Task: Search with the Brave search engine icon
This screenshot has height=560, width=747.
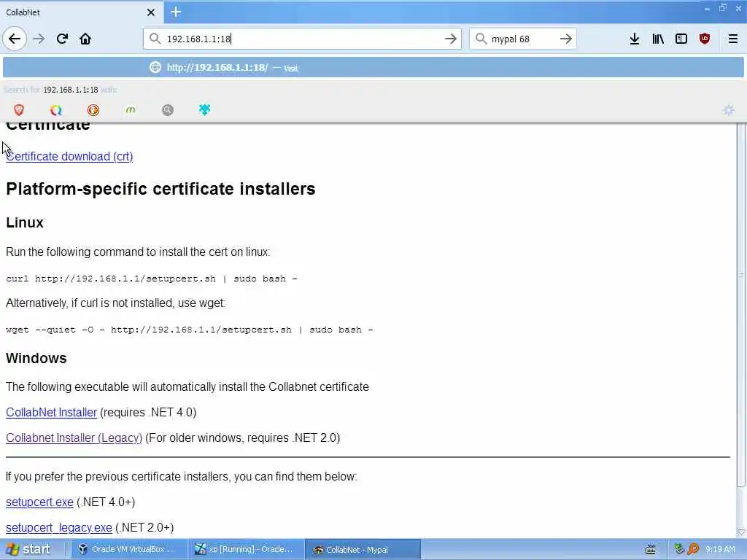Action: 19,110
